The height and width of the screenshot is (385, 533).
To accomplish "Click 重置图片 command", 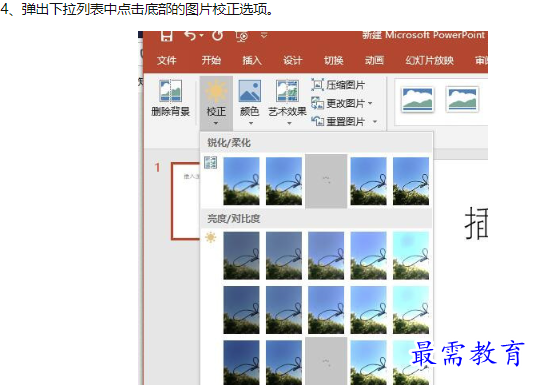I will (x=338, y=121).
